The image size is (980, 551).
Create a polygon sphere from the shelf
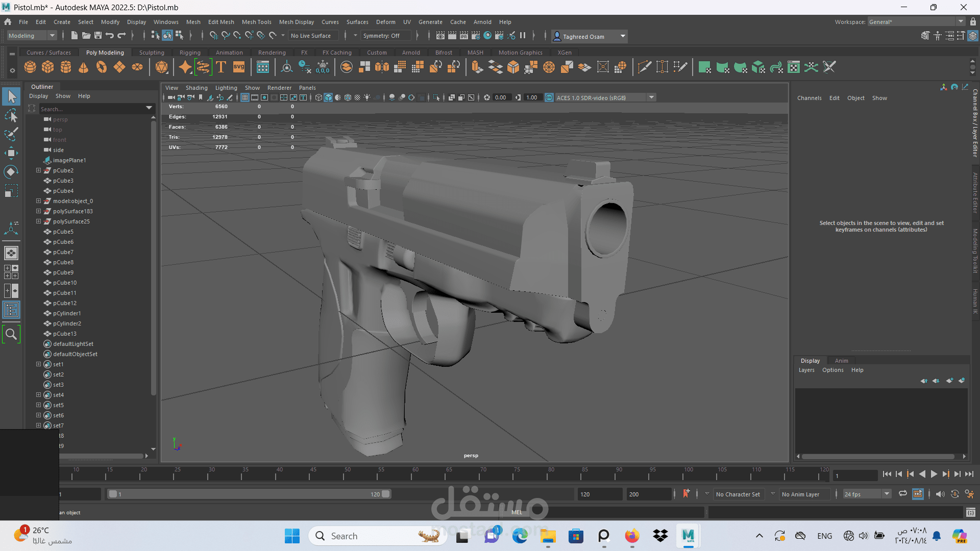30,67
